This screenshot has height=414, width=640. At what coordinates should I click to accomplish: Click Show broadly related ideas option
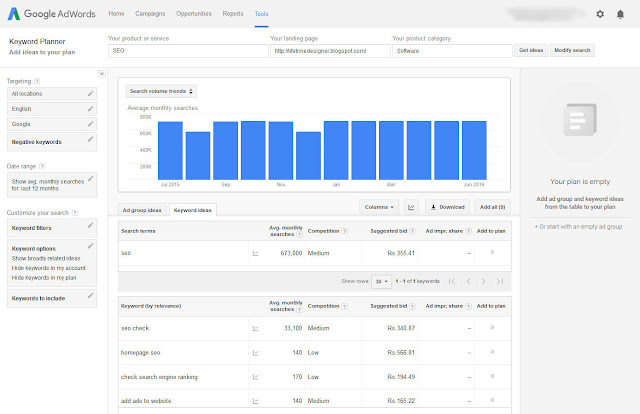pos(46,258)
